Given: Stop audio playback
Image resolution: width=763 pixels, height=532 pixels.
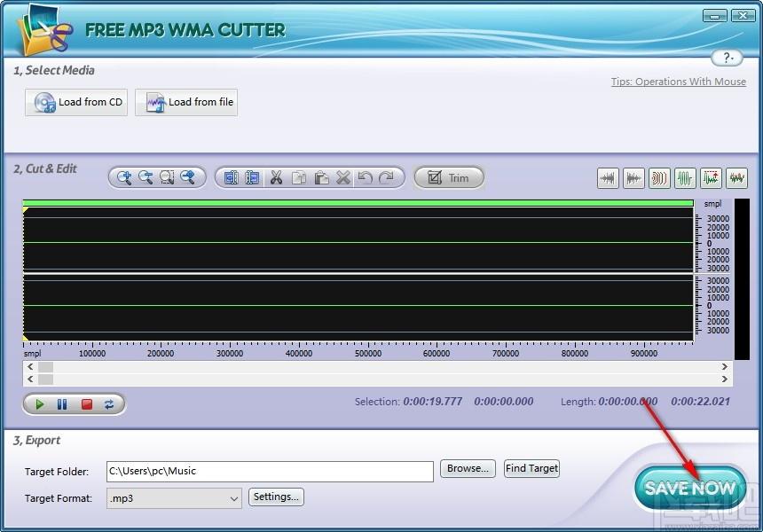Looking at the screenshot, I should [87, 404].
